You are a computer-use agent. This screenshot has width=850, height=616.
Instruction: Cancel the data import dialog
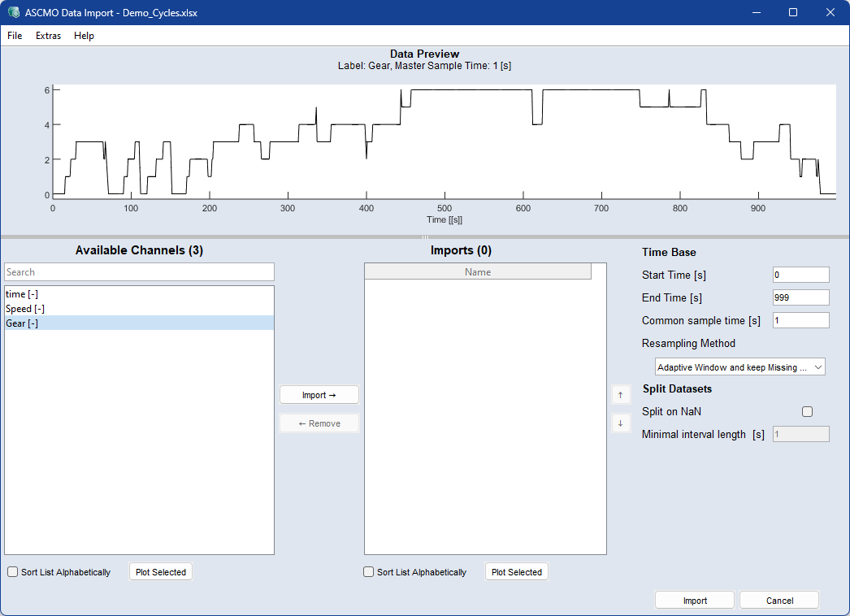[779, 601]
